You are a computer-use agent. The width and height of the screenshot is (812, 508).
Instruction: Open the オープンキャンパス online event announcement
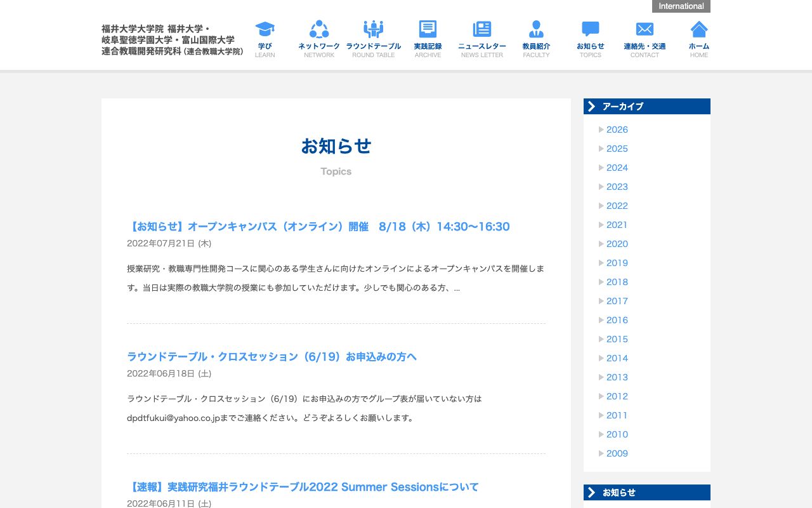tap(317, 227)
